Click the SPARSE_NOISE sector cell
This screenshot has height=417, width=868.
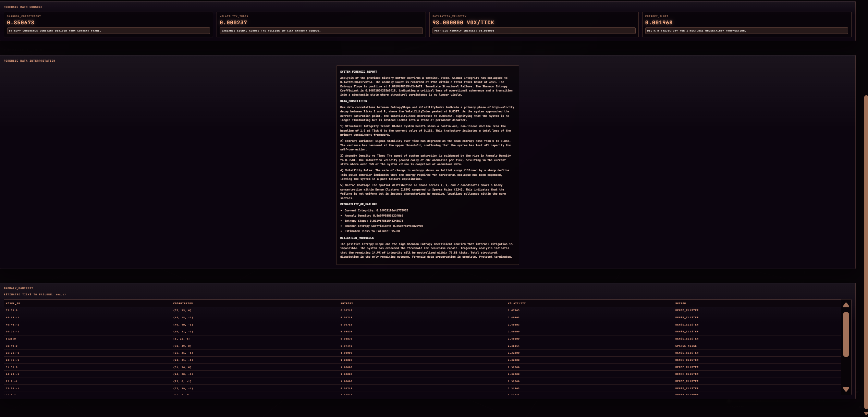point(686,346)
